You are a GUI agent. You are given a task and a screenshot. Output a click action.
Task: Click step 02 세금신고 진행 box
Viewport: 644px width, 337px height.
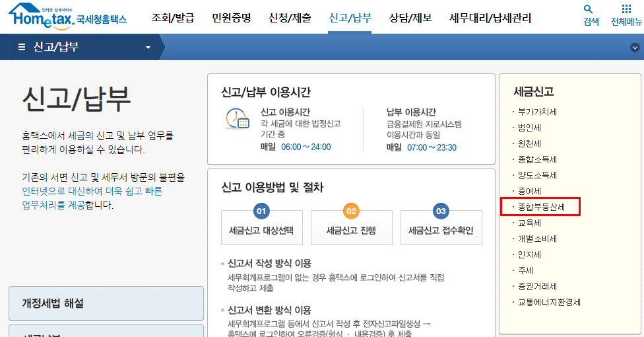tap(351, 227)
